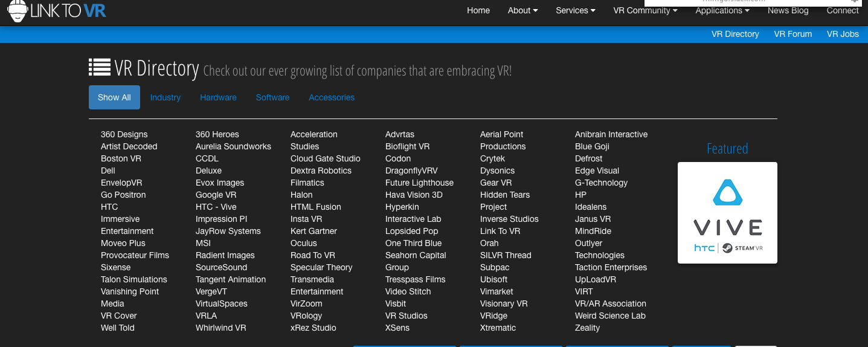
Task: Open the JayRow Systems listing
Action: tap(228, 231)
